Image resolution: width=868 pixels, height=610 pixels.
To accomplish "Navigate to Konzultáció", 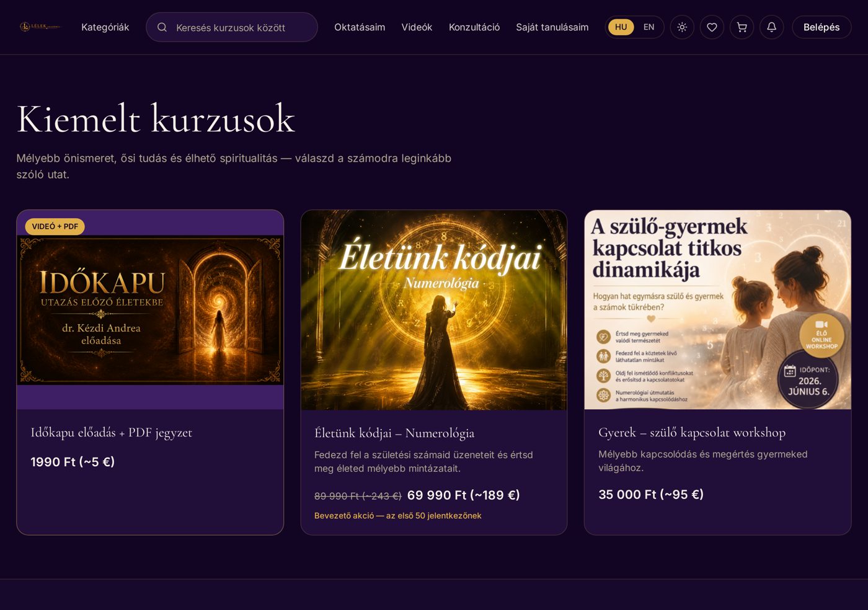I will pos(474,27).
